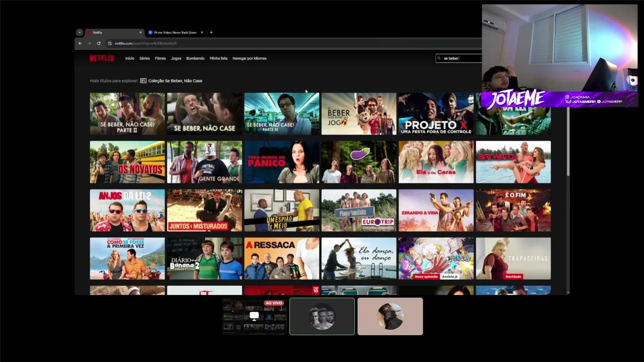Viewport: 644px width, 362px height.
Task: Open the eggplant emoji movie thumbnail
Action: 359,162
